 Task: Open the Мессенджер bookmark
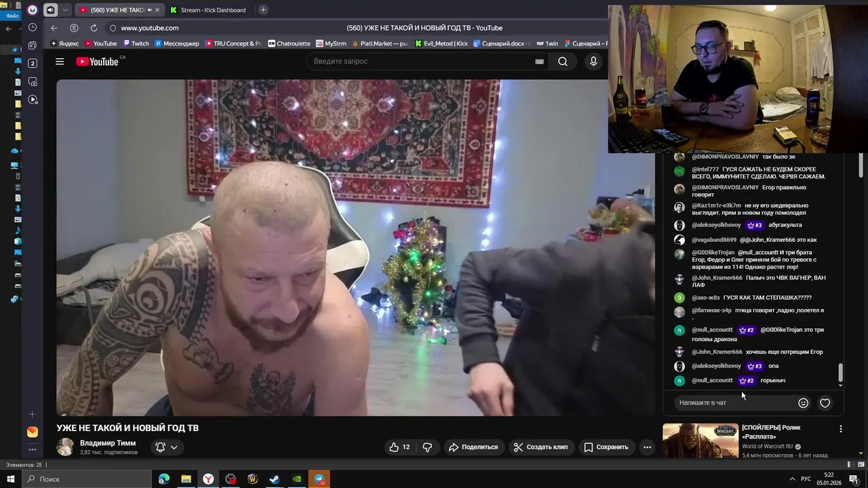pos(177,43)
